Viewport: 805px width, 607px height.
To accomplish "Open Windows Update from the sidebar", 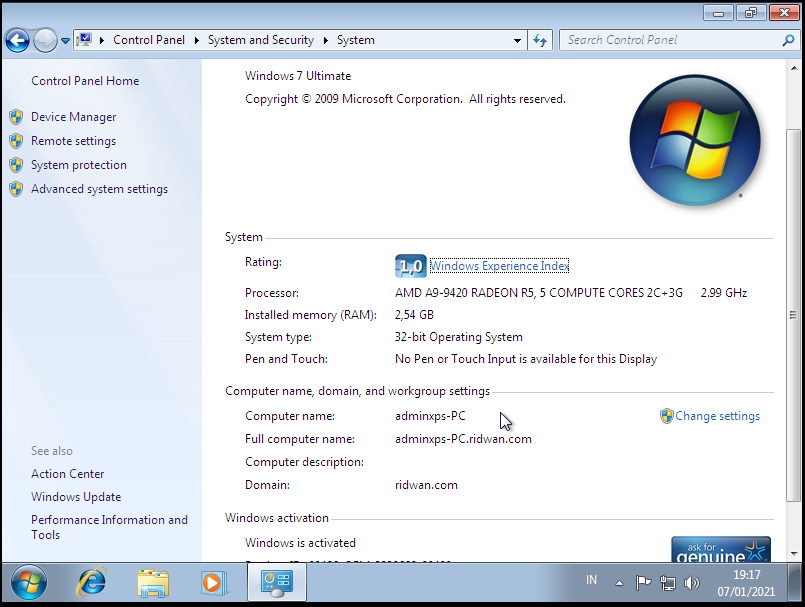I will pos(75,496).
